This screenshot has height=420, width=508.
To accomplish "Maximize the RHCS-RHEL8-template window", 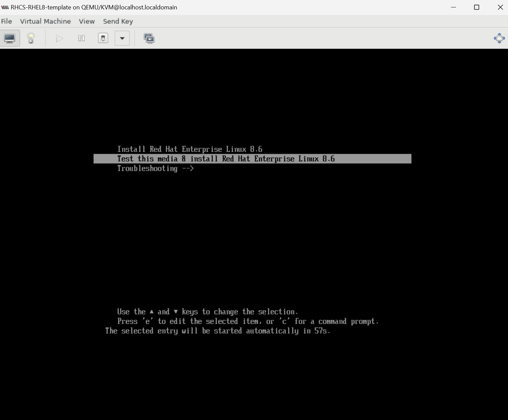I will (476, 7).
